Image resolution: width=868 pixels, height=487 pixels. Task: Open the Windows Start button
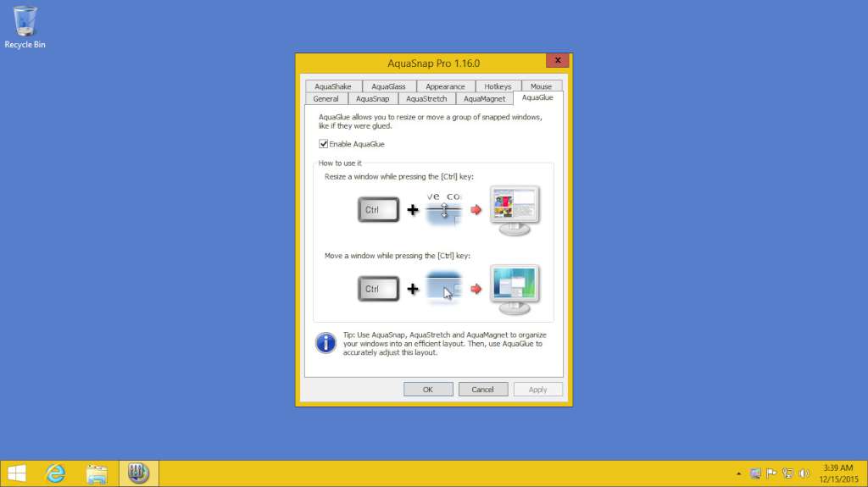point(17,473)
